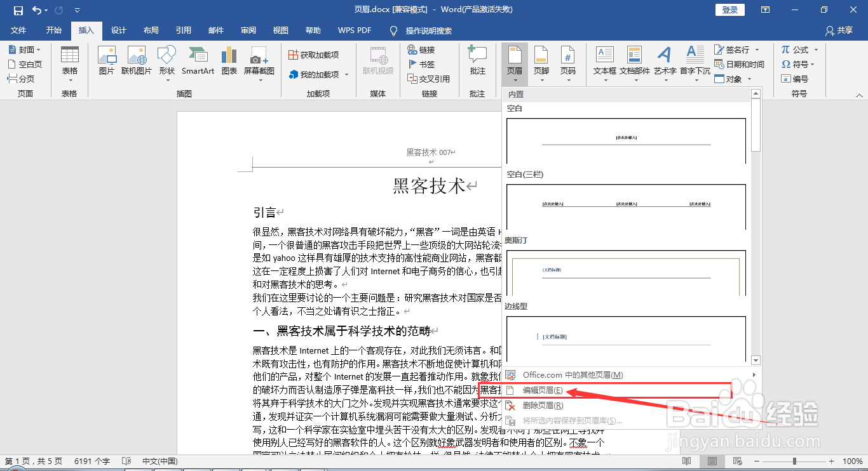Click header gallery scrollbar down arrow
This screenshot has width=868, height=471.
coord(756,361)
